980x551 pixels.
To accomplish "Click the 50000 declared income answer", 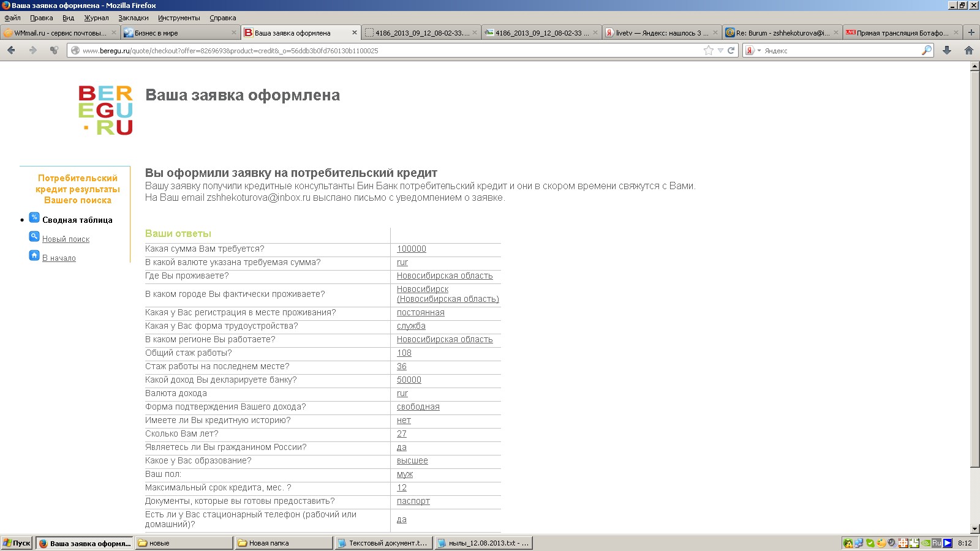I will 409,380.
